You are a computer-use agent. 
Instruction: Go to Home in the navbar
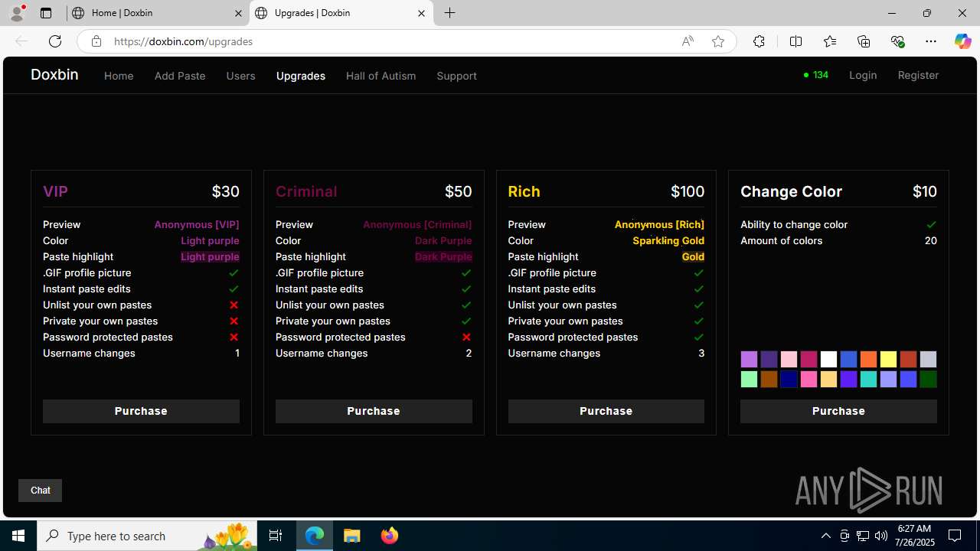pos(119,76)
